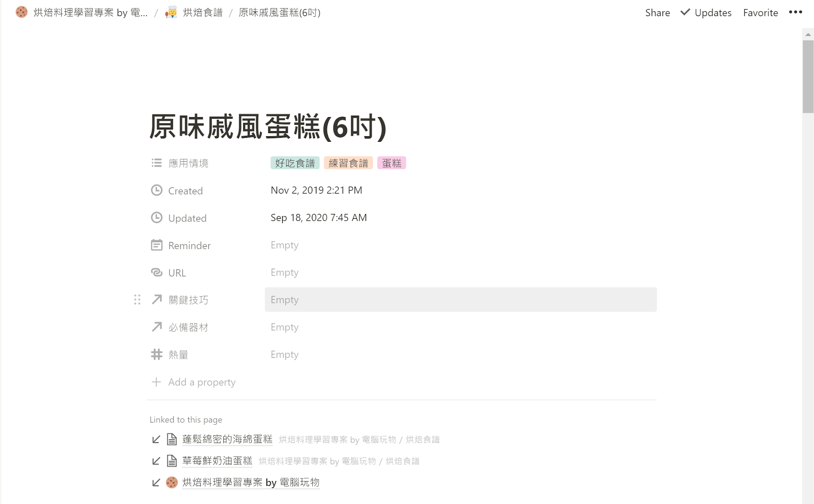Click the empty Reminder date field
This screenshot has width=814, height=504.
285,245
